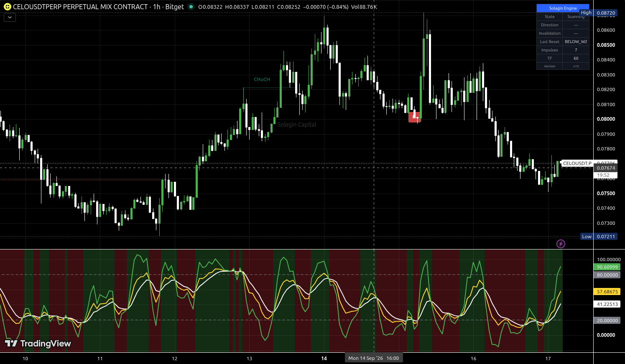Image resolution: width=625 pixels, height=364 pixels.
Task: Click the white 41.22513 indicator value
Action: click(x=607, y=304)
